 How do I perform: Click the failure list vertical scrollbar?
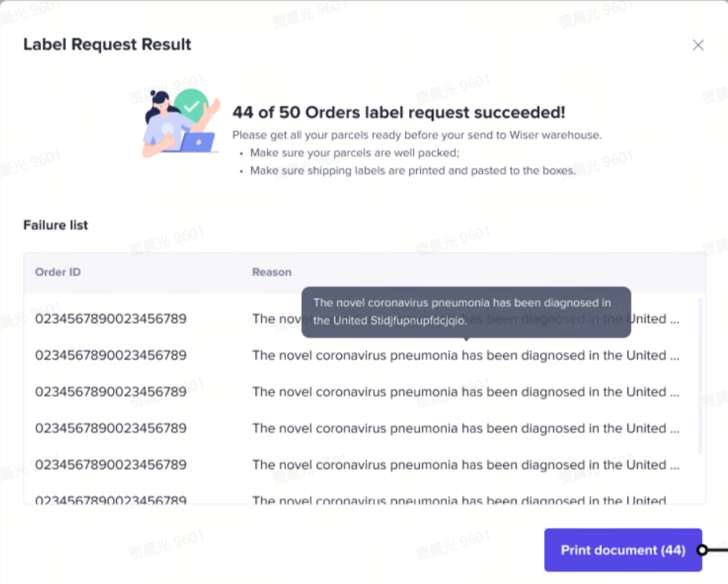[x=700, y=376]
